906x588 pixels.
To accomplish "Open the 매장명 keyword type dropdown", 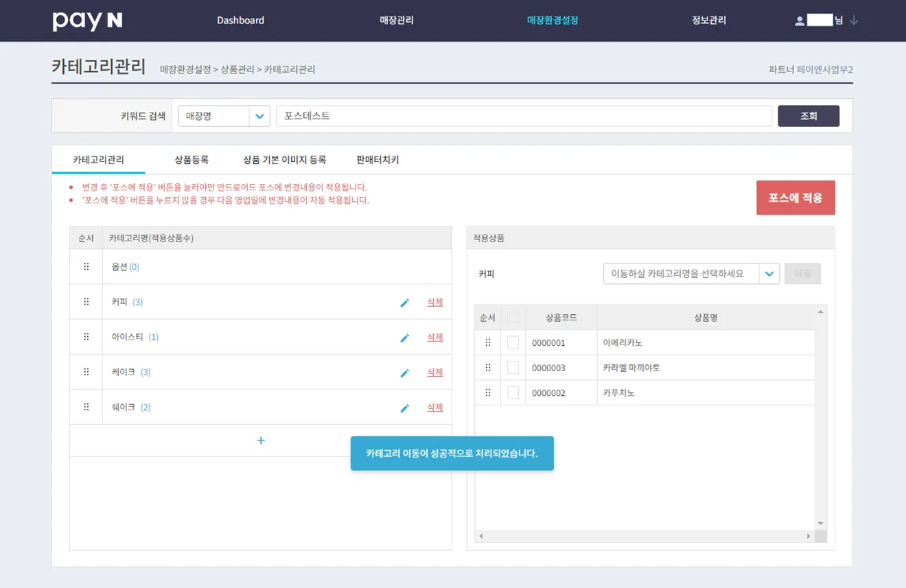I will click(x=224, y=116).
